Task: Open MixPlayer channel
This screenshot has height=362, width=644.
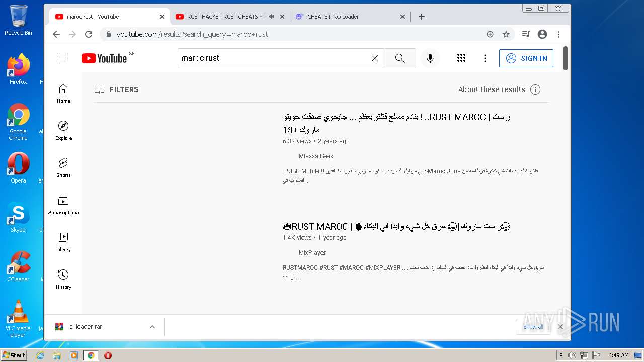Action: coord(312,253)
